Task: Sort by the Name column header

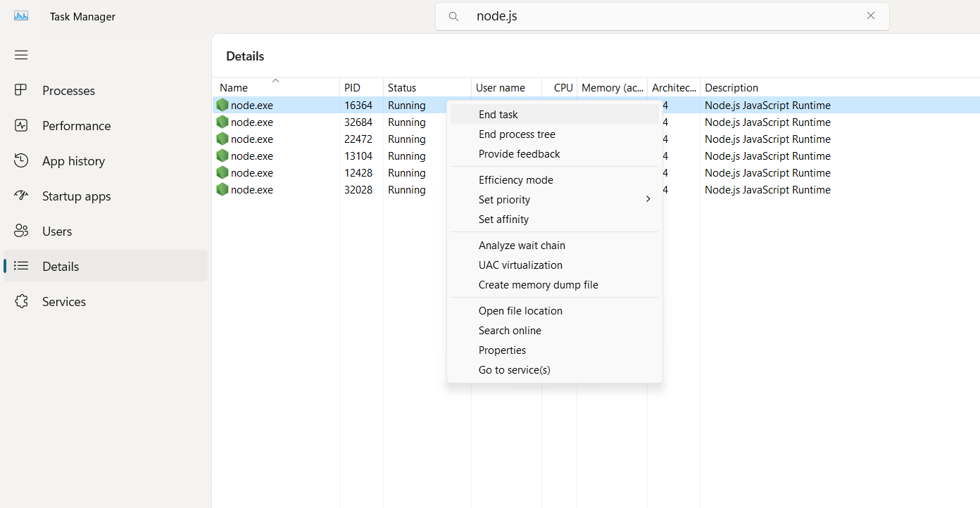Action: click(x=276, y=87)
